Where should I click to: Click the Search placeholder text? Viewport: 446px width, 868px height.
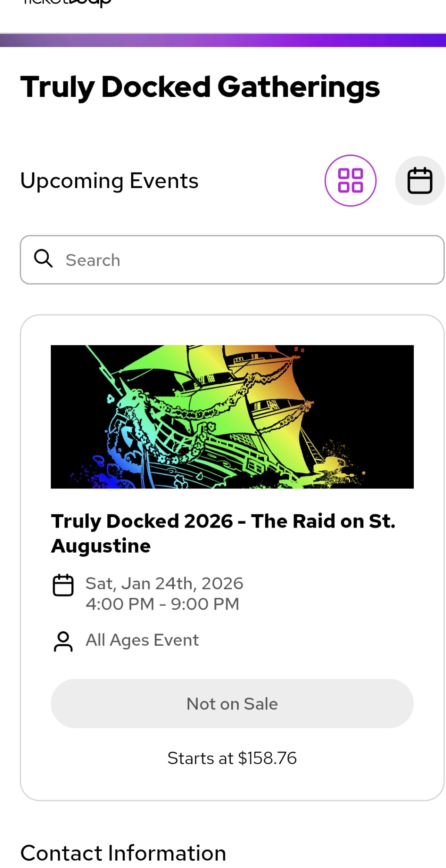click(93, 260)
